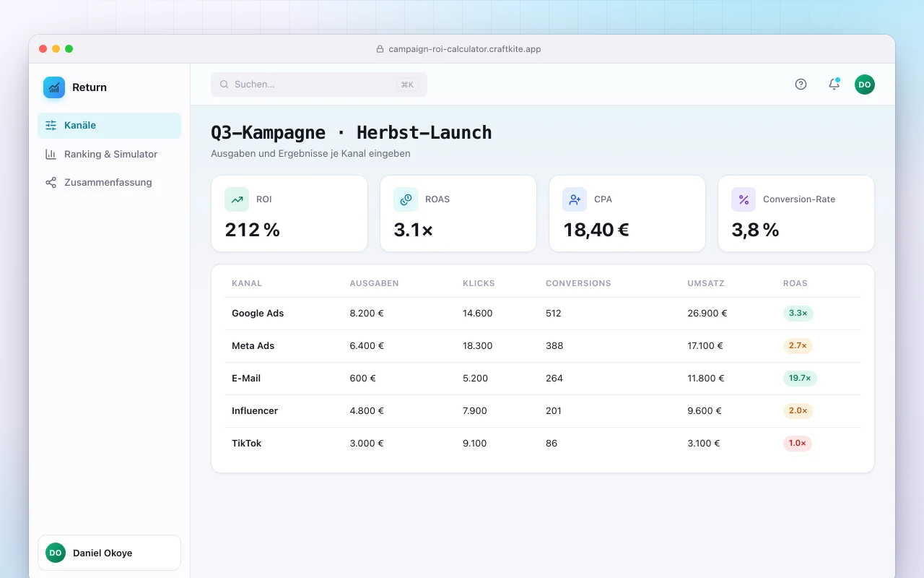Select the E-Mail channel name
Image resolution: width=924 pixels, height=578 pixels.
[246, 379]
